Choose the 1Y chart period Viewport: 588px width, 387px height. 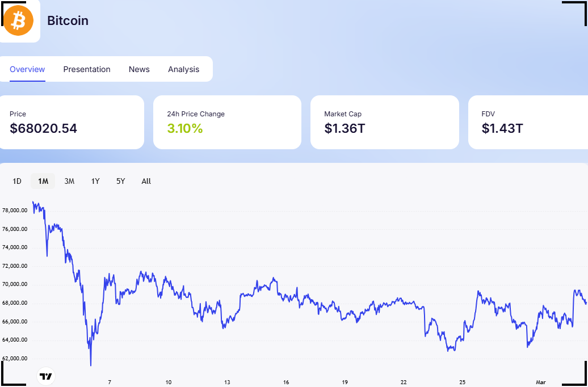[x=95, y=181]
